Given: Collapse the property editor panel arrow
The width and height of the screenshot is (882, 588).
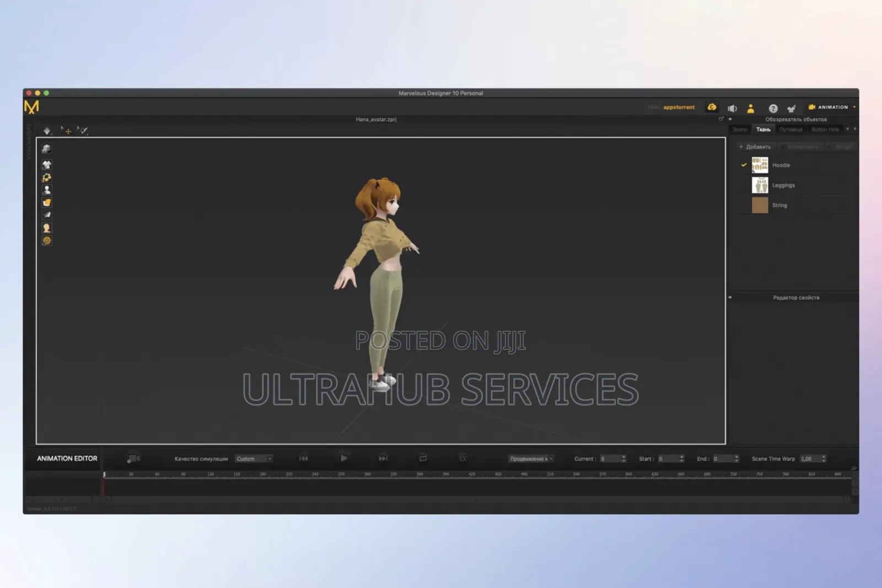Looking at the screenshot, I should tap(730, 298).
